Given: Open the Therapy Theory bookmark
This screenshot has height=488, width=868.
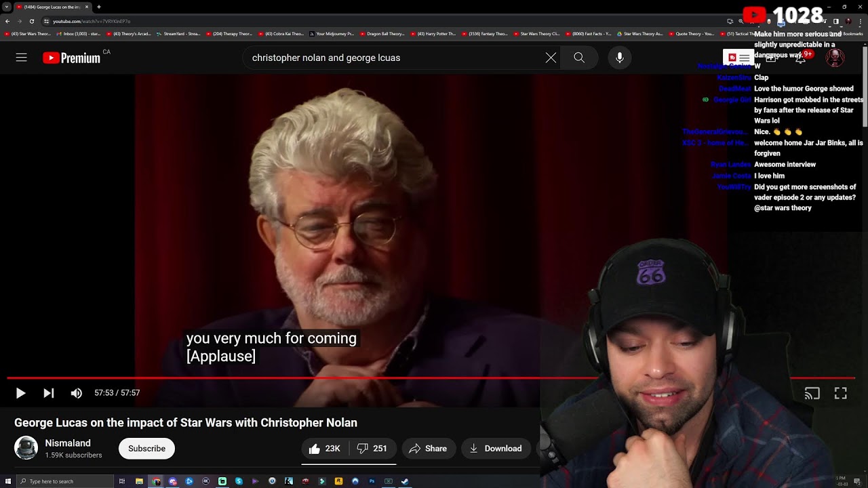Looking at the screenshot, I should (229, 34).
